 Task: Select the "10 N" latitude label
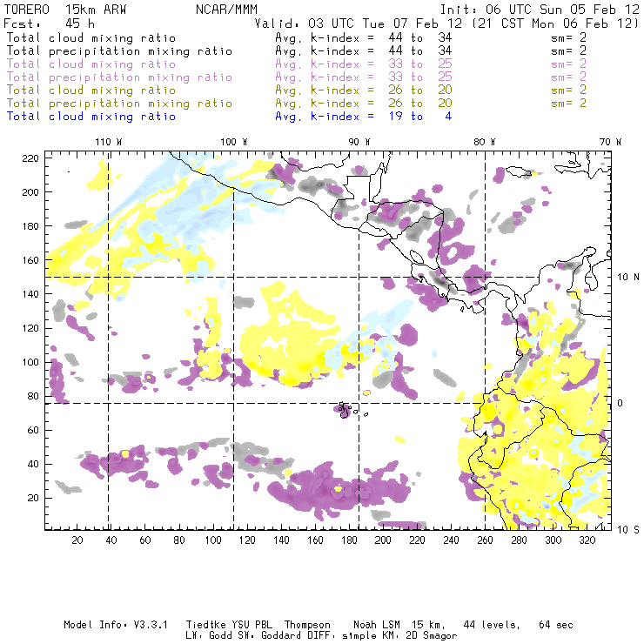pos(628,278)
